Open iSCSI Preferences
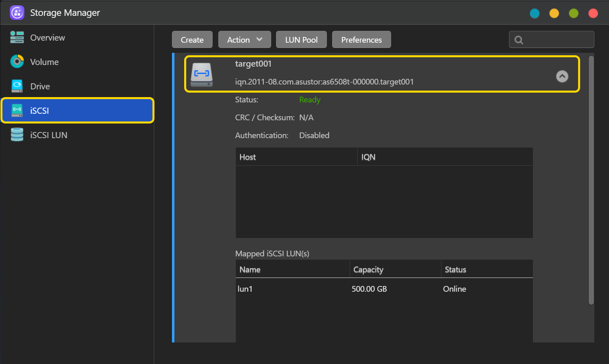Screen dimensions: 609x364 361,40
